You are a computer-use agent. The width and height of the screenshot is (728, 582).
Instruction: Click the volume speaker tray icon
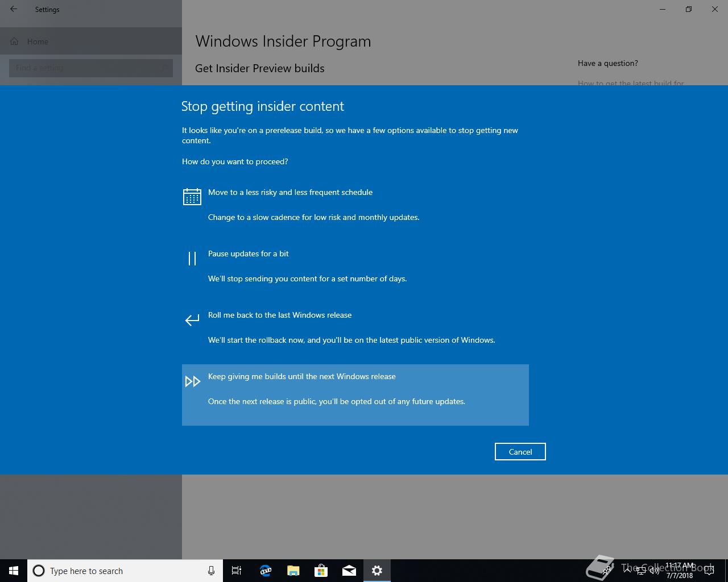tap(654, 571)
